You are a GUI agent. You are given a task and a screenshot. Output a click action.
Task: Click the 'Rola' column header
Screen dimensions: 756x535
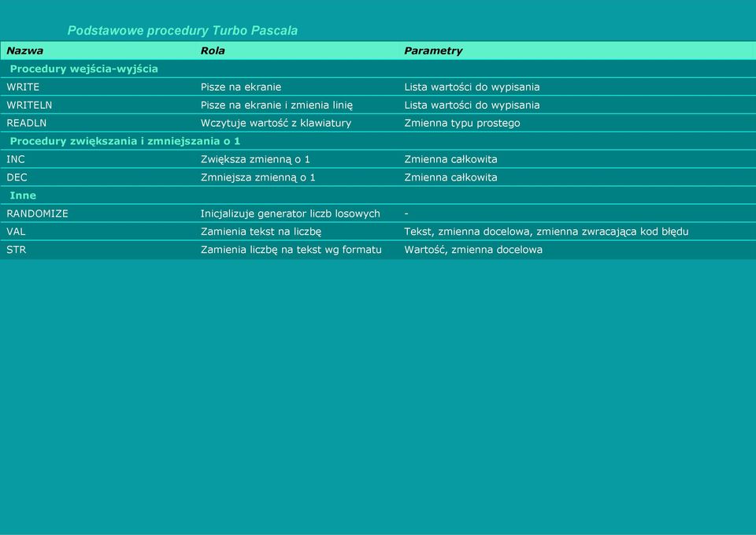[213, 50]
